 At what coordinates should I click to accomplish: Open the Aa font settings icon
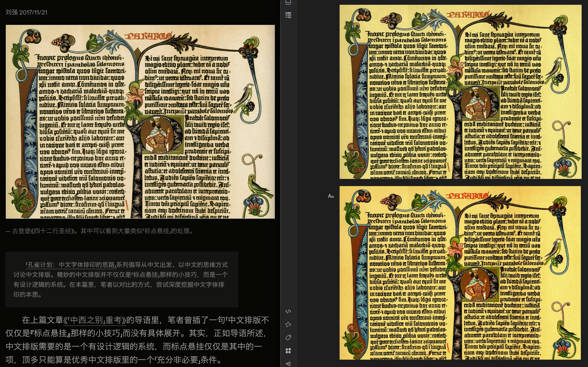(331, 196)
